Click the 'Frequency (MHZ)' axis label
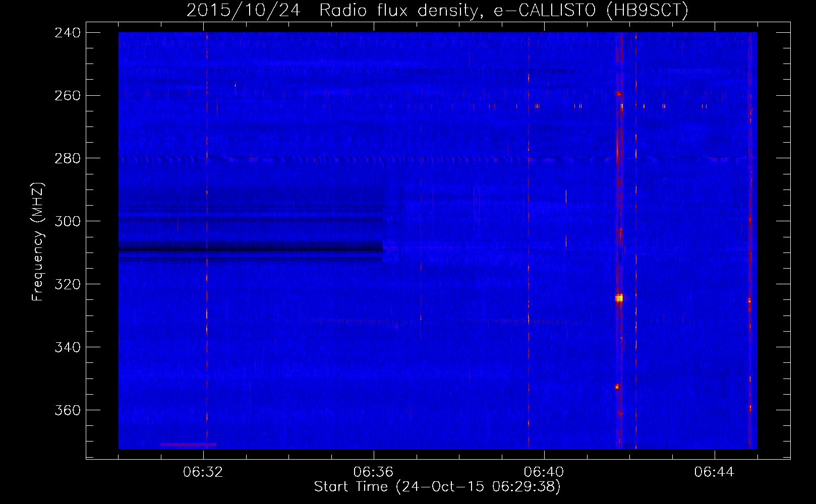Image resolution: width=816 pixels, height=504 pixels. (38, 242)
